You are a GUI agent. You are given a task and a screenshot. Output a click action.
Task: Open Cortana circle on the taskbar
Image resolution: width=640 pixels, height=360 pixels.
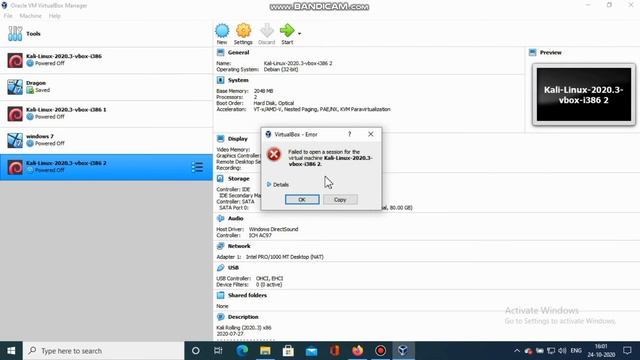click(196, 351)
